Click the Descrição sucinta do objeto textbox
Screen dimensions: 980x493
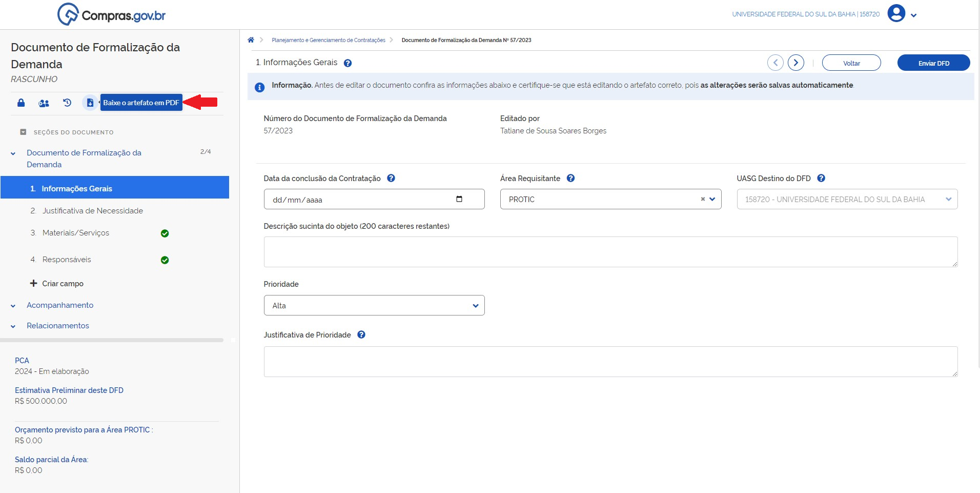[610, 252]
